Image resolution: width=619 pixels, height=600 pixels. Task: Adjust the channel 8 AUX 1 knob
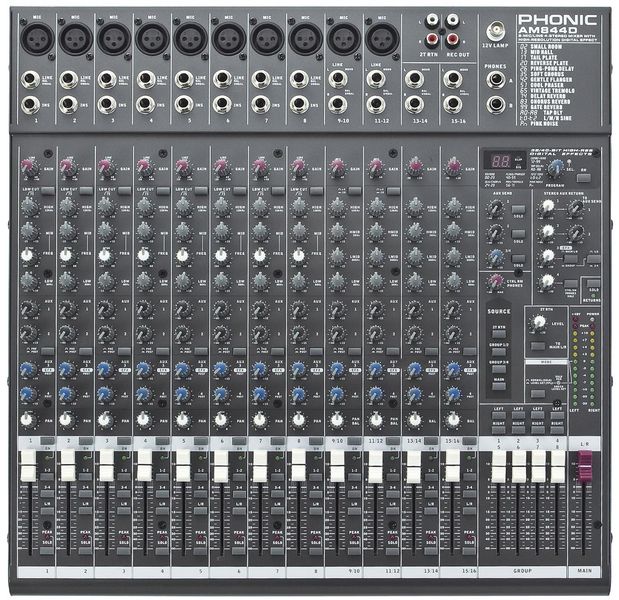pos(298,309)
